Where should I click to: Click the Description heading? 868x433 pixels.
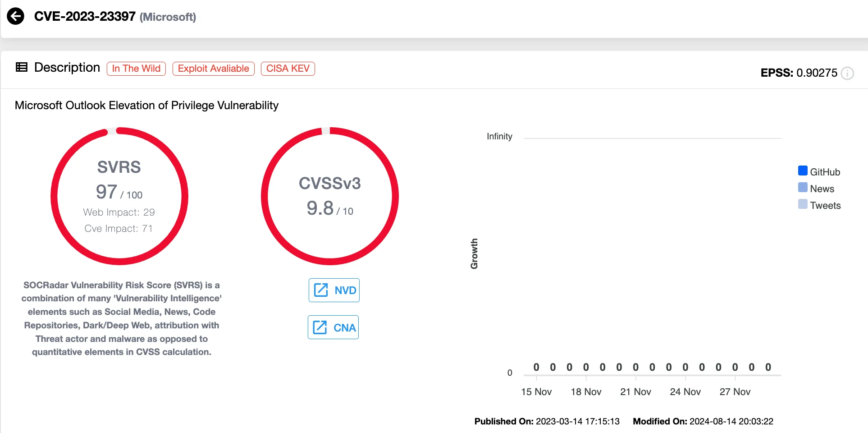67,67
